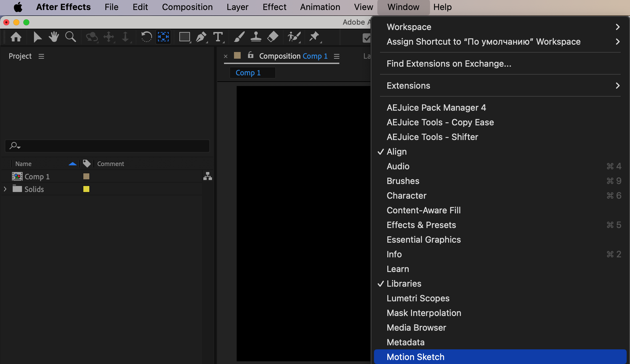Open the Help menu
The image size is (630, 364).
point(442,7)
